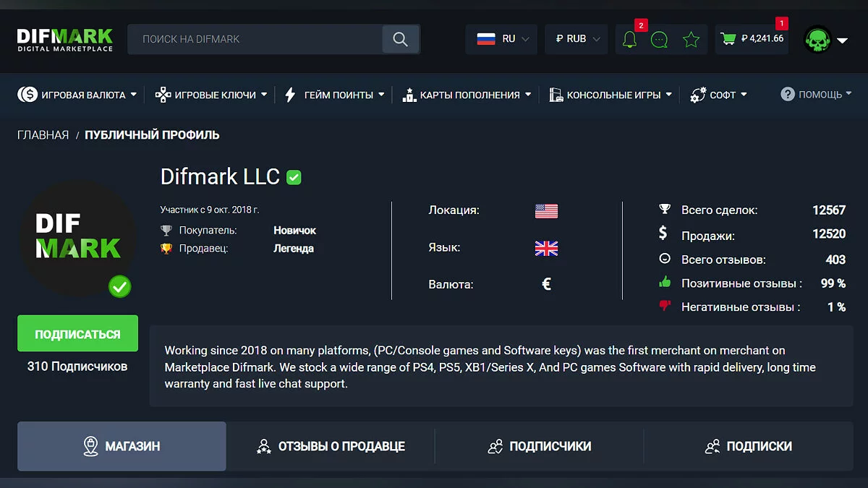
Task: Open the shopping cart icon
Action: [x=728, y=38]
